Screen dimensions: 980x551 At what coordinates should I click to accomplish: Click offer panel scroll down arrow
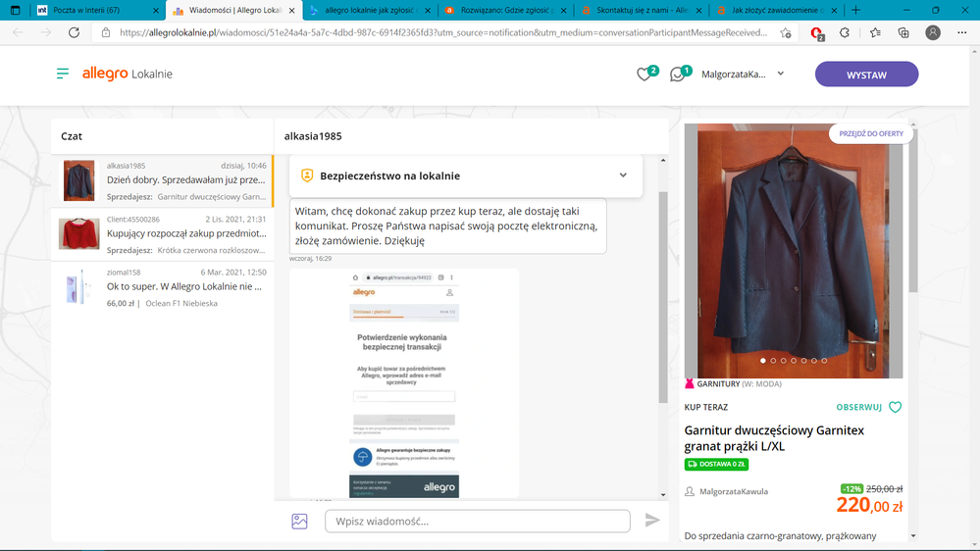coord(913,536)
